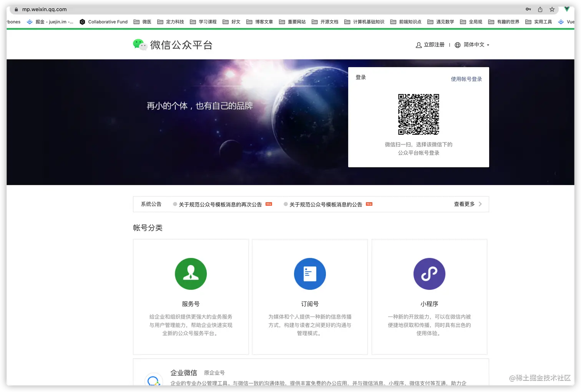Click the 原企业号 label

coord(214,373)
